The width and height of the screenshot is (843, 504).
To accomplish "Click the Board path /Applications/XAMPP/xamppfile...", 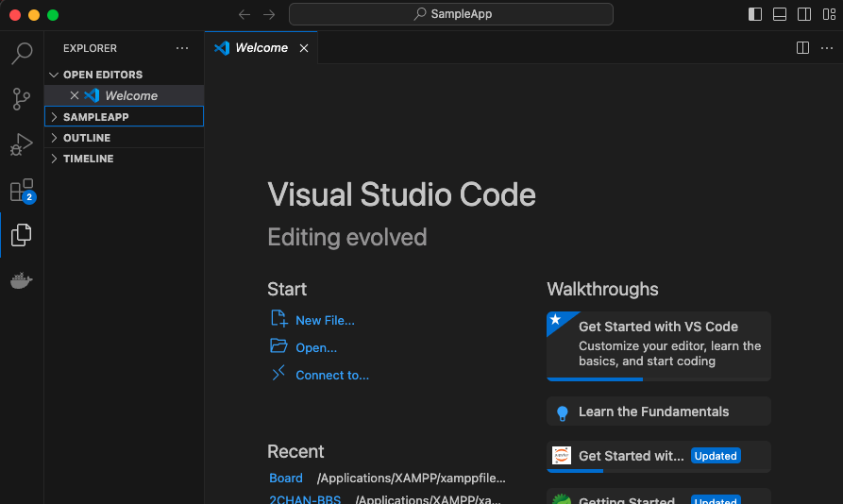I will click(412, 478).
